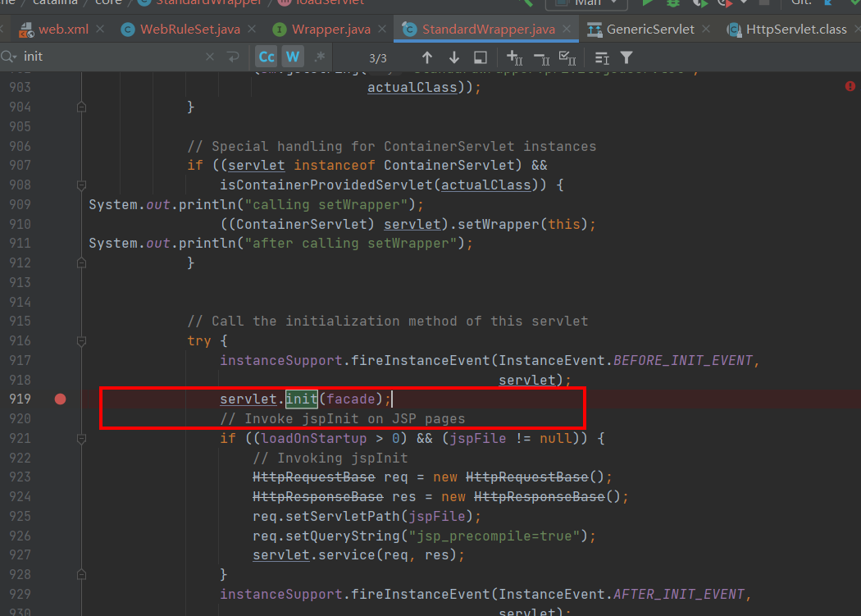Click highlighted 'init' in servlet.init(facade)
This screenshot has height=616, width=861.
[302, 399]
